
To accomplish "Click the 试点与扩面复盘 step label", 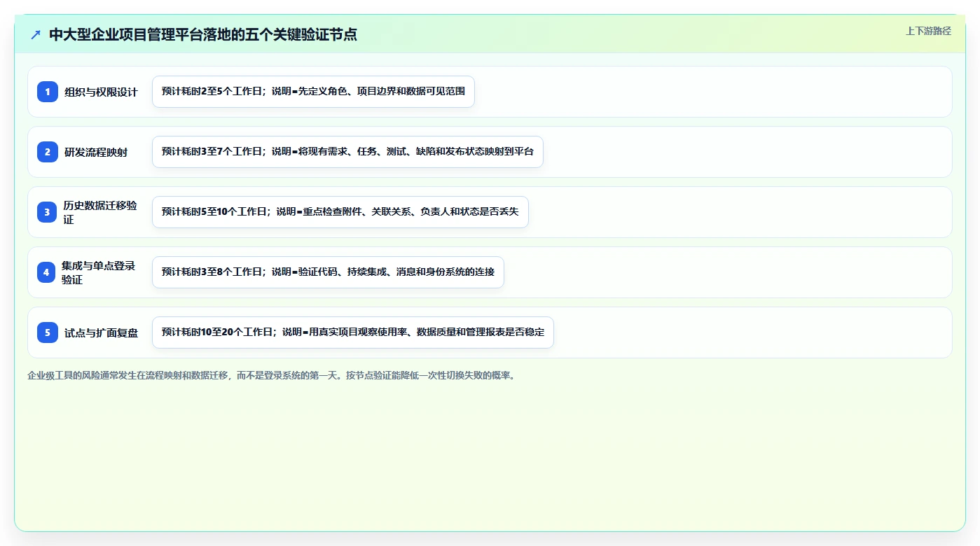I will (101, 332).
